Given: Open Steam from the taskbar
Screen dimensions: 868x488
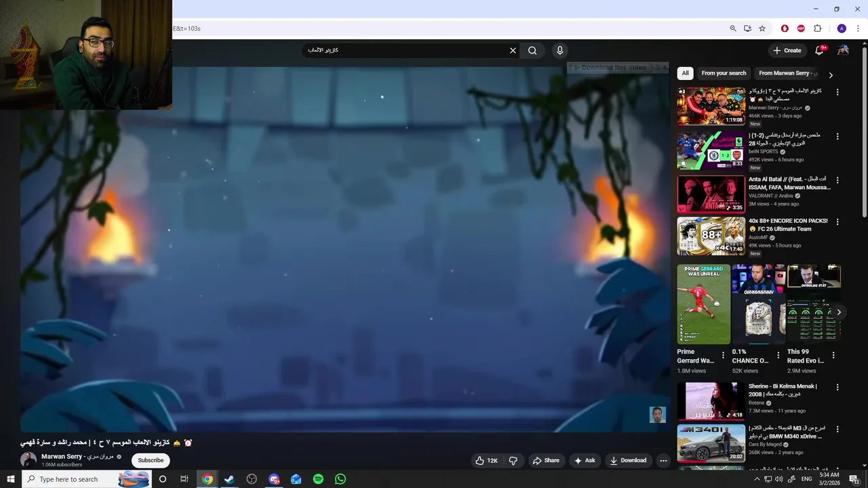Looking at the screenshot, I should [x=229, y=479].
